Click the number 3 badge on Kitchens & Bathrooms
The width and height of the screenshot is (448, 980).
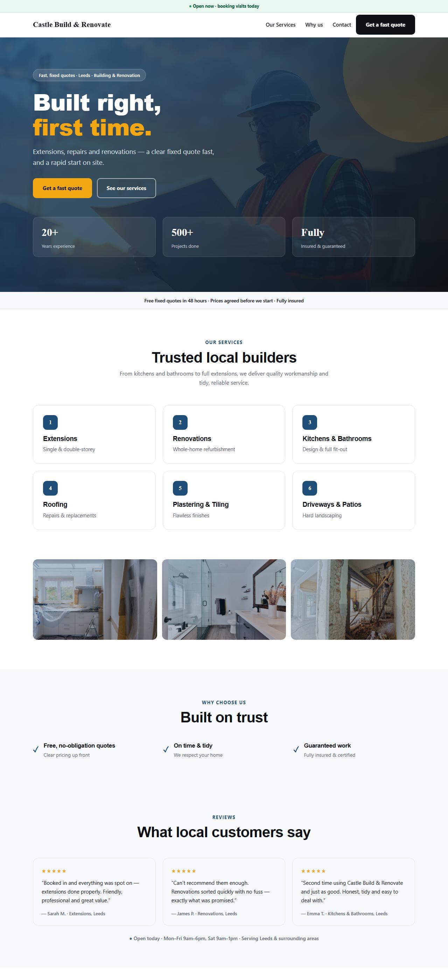click(309, 422)
